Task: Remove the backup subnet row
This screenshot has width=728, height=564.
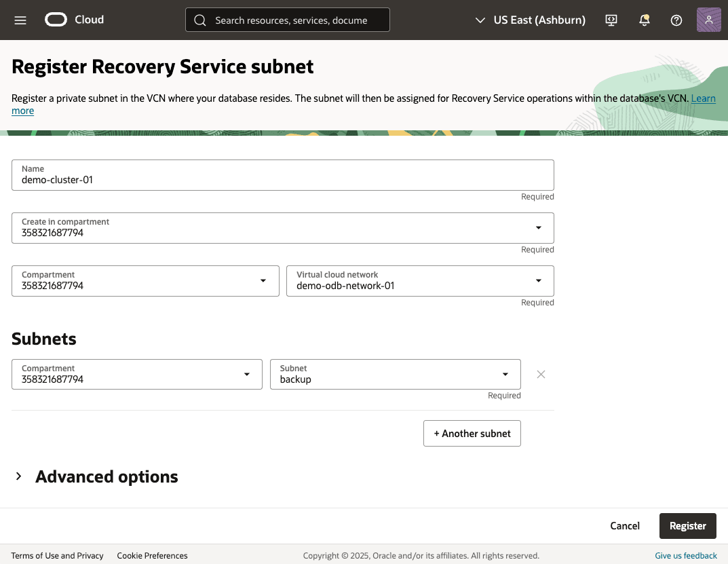Action: tap(541, 374)
